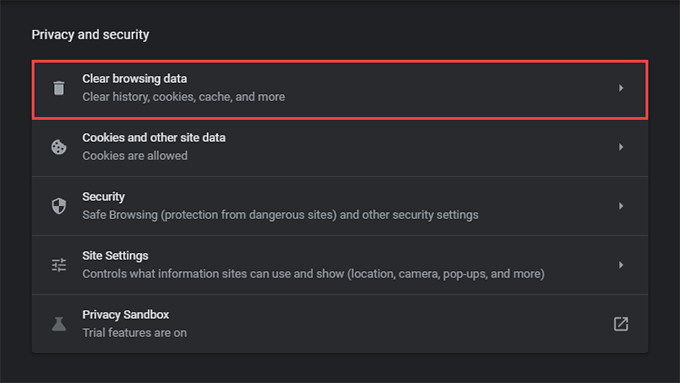Click the 'Cookies are allowed' subtitle
The height and width of the screenshot is (383, 680).
(135, 156)
